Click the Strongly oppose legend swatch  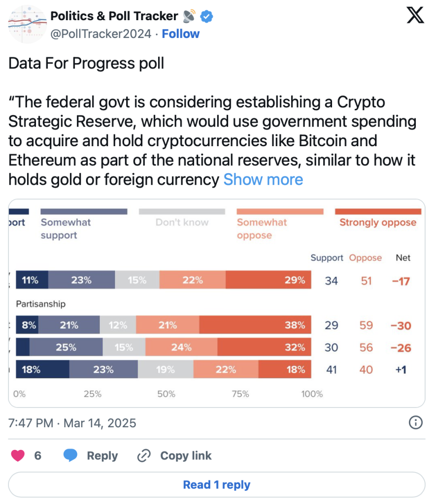tap(378, 212)
